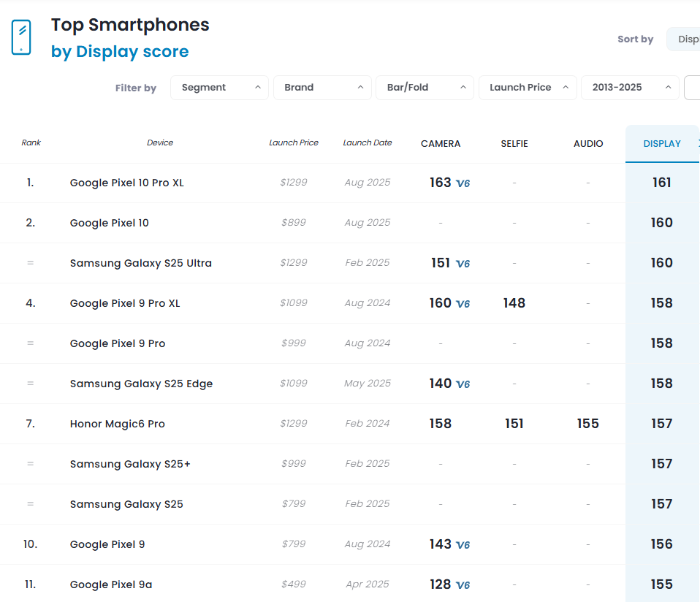The image size is (700, 602).
Task: Open the Google Pixel 10 device page
Action: pyautogui.click(x=109, y=223)
